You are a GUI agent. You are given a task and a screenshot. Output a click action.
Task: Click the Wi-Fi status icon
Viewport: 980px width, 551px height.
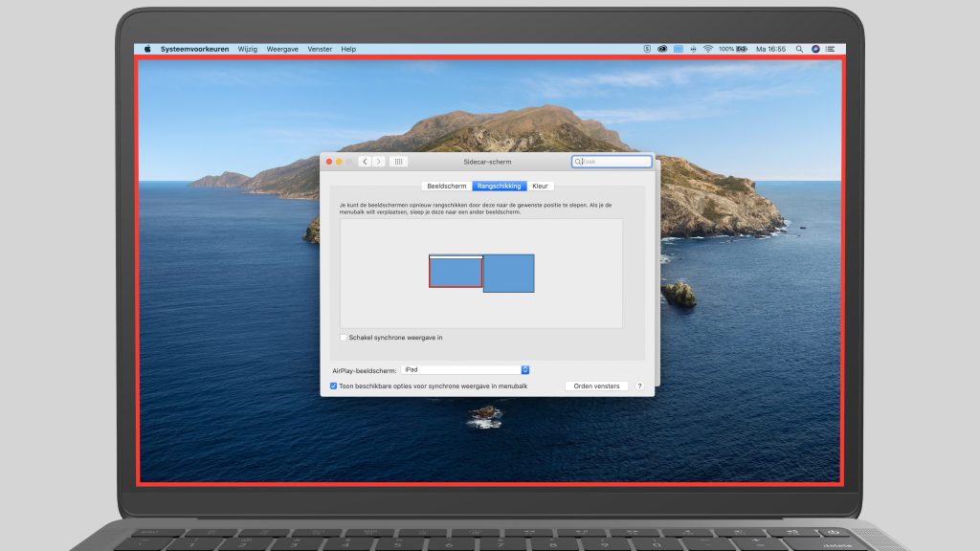click(x=708, y=49)
